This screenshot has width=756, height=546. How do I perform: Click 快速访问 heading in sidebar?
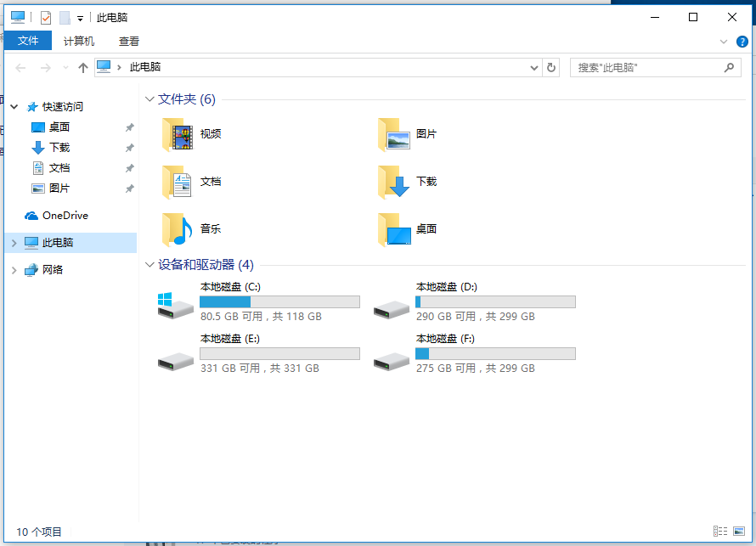click(x=63, y=106)
